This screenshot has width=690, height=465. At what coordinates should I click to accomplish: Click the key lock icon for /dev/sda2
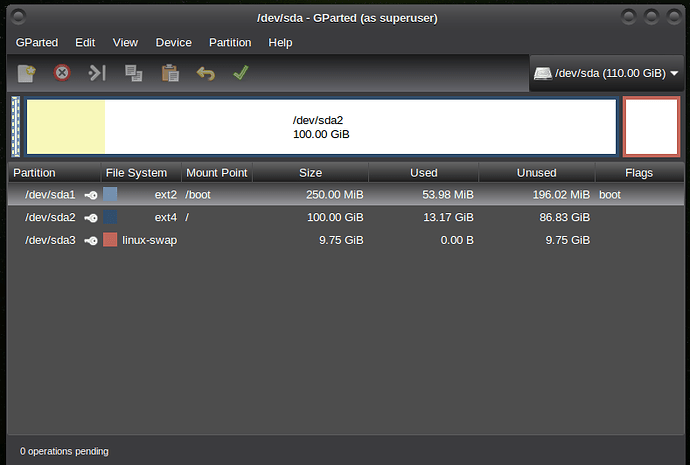click(91, 218)
